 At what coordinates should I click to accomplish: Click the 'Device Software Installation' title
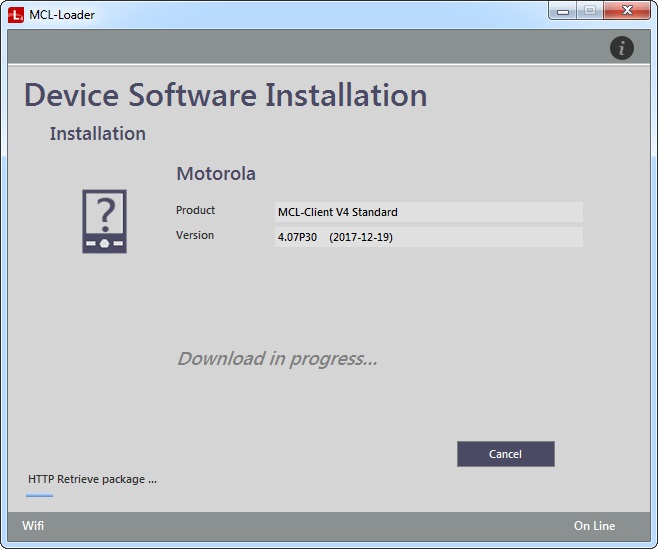[x=226, y=95]
